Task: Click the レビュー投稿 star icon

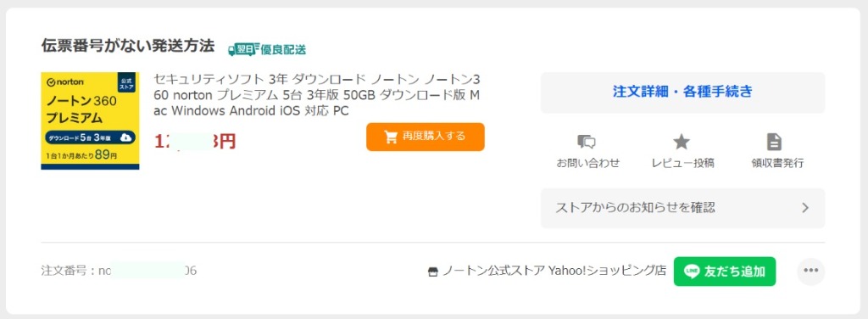Action: (x=682, y=142)
